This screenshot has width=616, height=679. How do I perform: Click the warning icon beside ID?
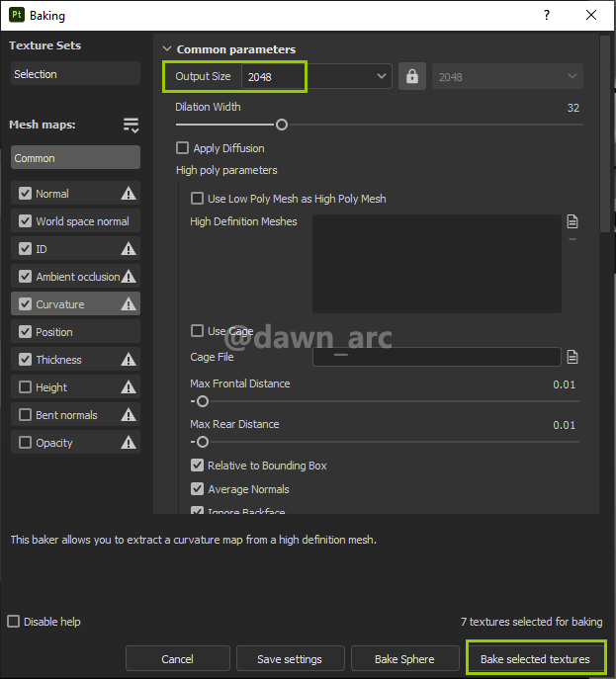[129, 248]
